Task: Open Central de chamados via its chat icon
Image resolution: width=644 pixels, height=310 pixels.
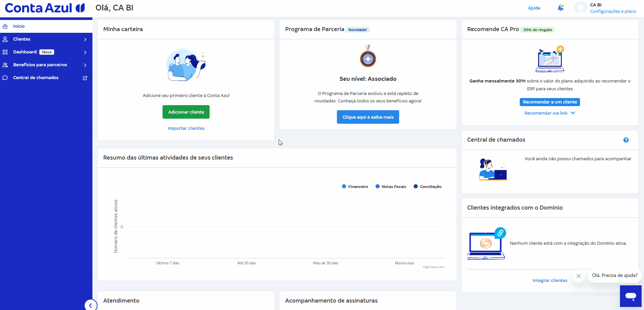Action: tap(5, 77)
